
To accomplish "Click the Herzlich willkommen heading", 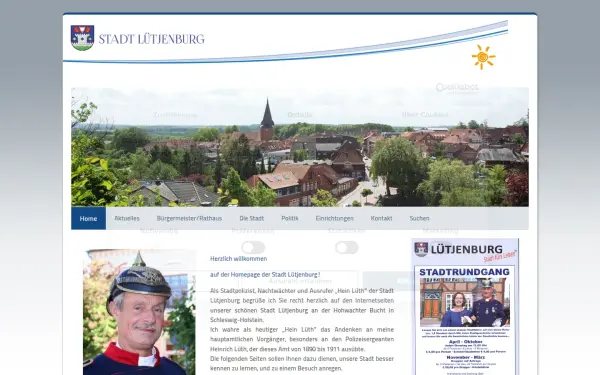I will point(238,259).
